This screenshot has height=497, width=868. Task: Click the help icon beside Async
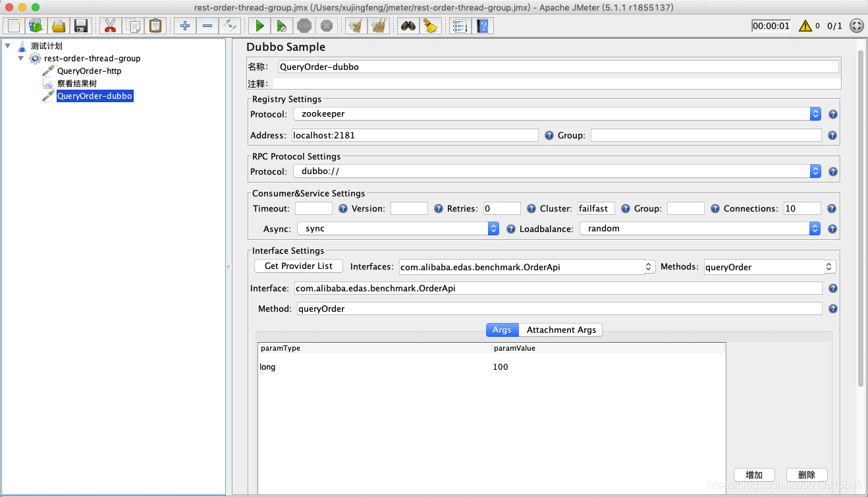[x=511, y=229]
